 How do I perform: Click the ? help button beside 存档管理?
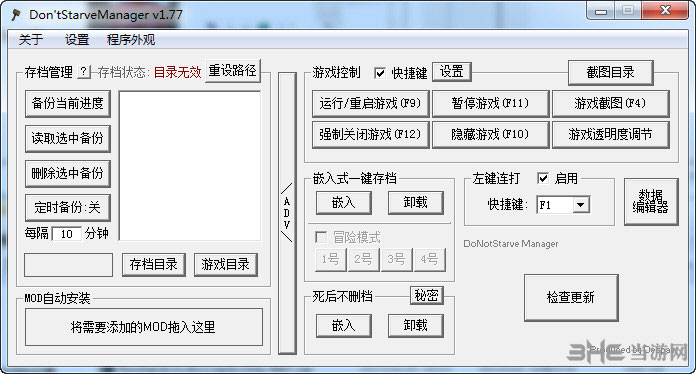coord(83,71)
